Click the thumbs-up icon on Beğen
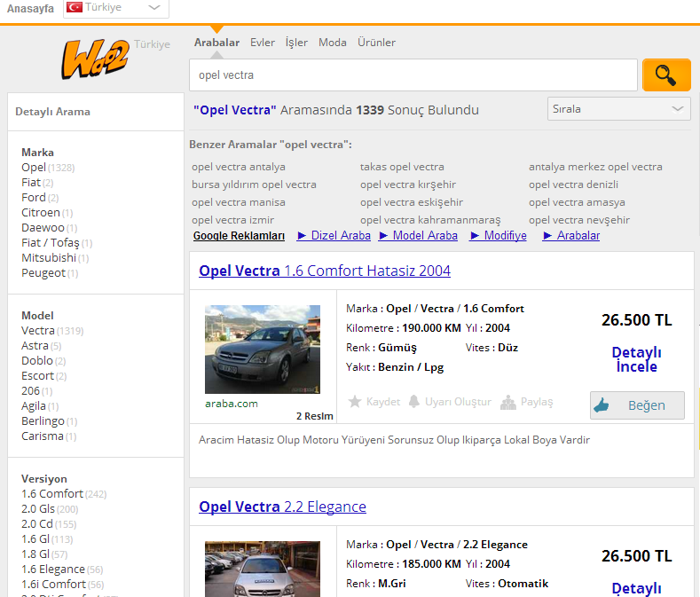The height and width of the screenshot is (597, 700). tap(602, 405)
